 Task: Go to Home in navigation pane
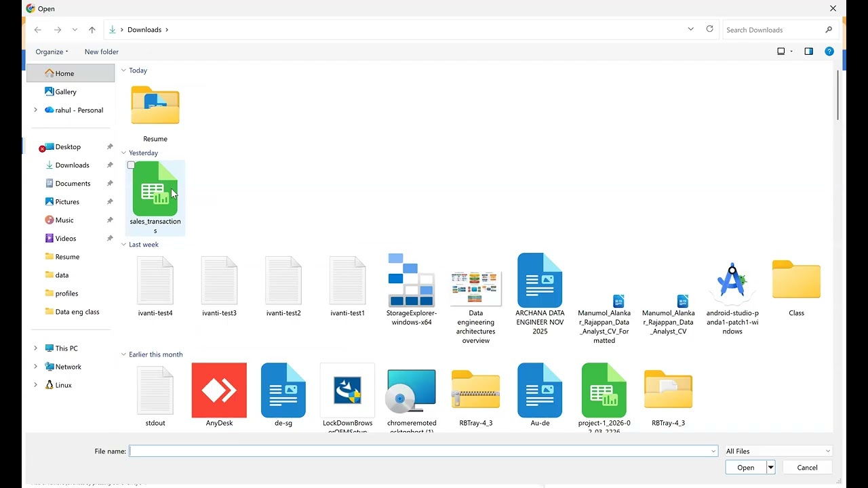[71, 73]
